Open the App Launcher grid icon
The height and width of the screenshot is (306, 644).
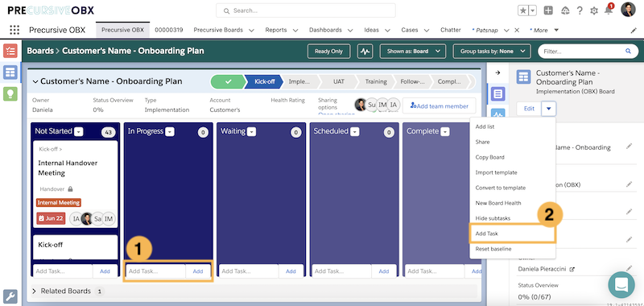[14, 30]
